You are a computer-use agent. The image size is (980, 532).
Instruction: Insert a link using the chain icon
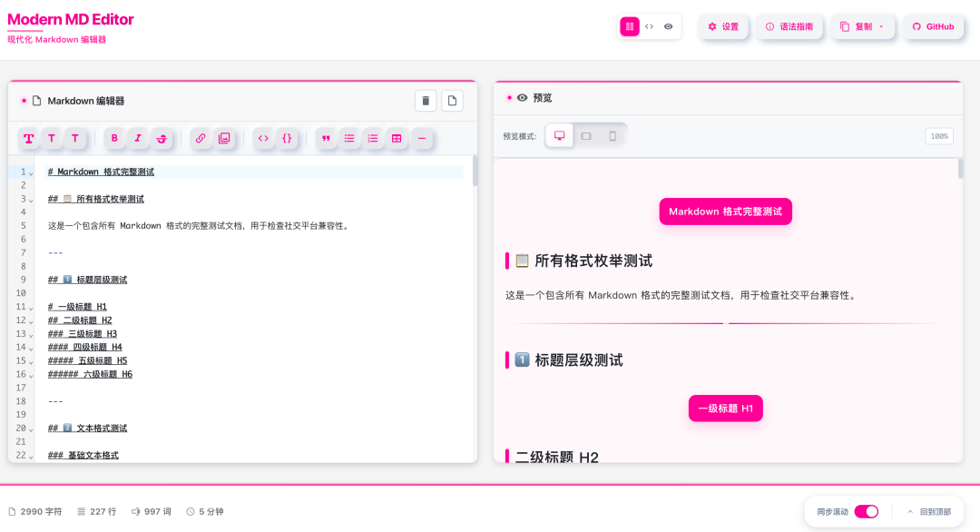pyautogui.click(x=201, y=137)
